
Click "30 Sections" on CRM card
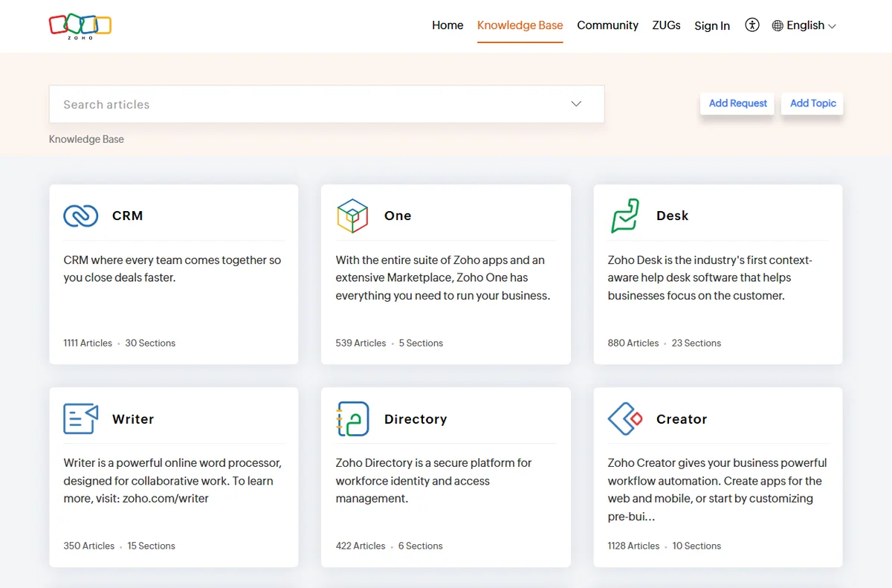pyautogui.click(x=150, y=343)
